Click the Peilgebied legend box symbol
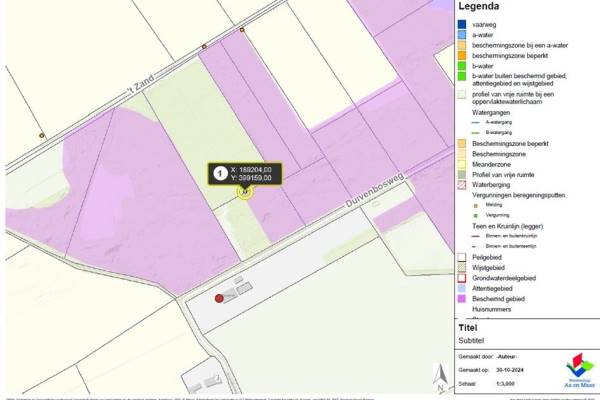This screenshot has width=600, height=400. (x=461, y=256)
